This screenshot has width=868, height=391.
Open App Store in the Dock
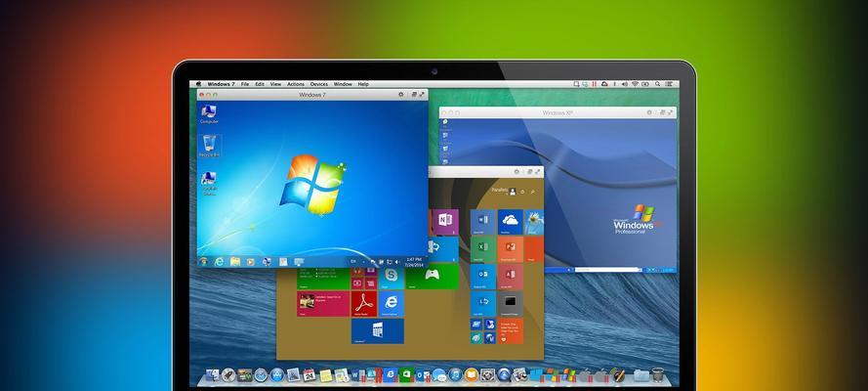click(276, 375)
